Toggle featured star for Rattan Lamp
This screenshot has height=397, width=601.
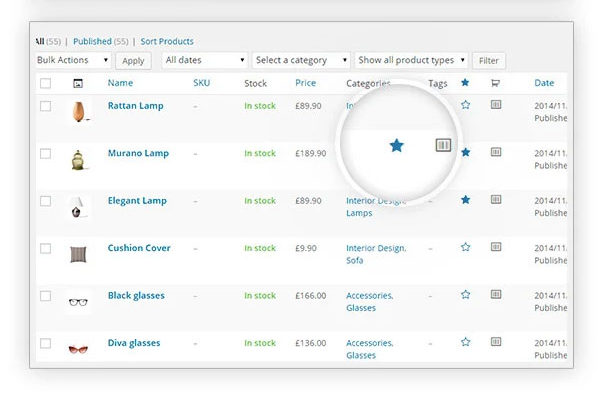tap(465, 105)
